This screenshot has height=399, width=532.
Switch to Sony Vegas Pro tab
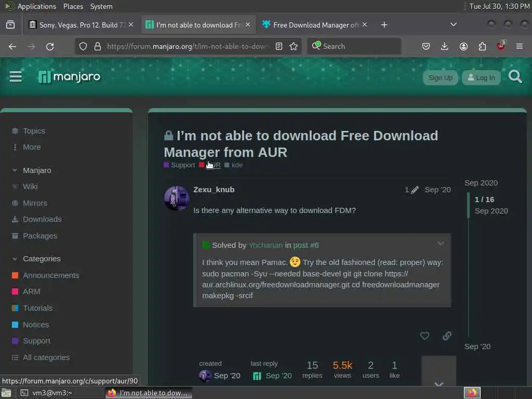pyautogui.click(x=82, y=25)
